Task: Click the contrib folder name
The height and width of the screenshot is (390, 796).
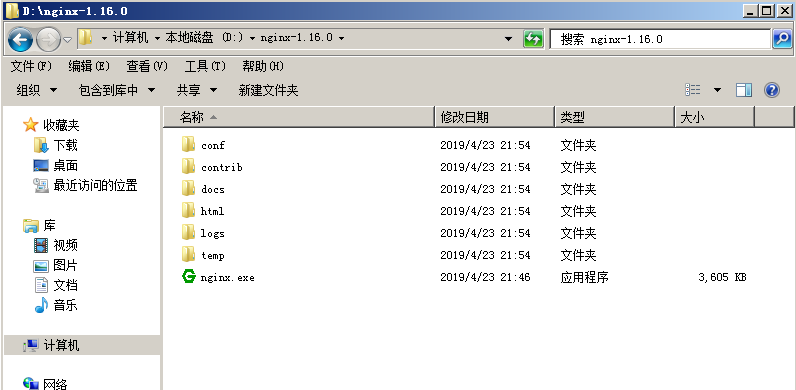Action: [x=221, y=167]
